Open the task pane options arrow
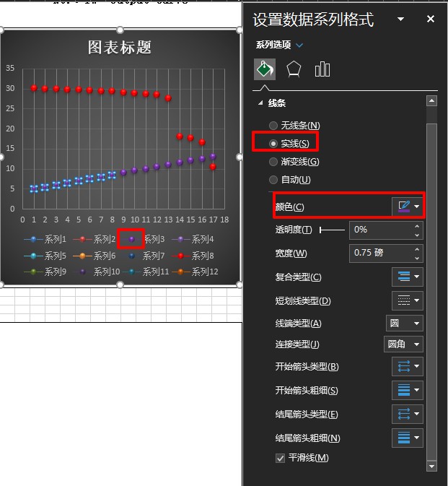448x486 pixels. pos(400,19)
